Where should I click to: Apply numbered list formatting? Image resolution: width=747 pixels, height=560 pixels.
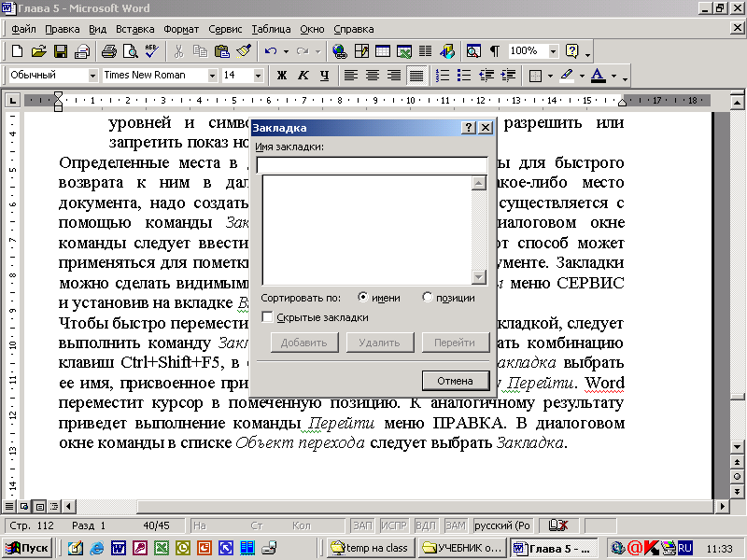click(443, 76)
